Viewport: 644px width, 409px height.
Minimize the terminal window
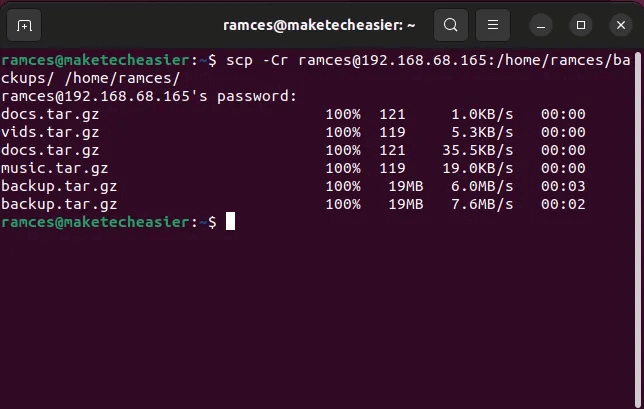tap(541, 25)
